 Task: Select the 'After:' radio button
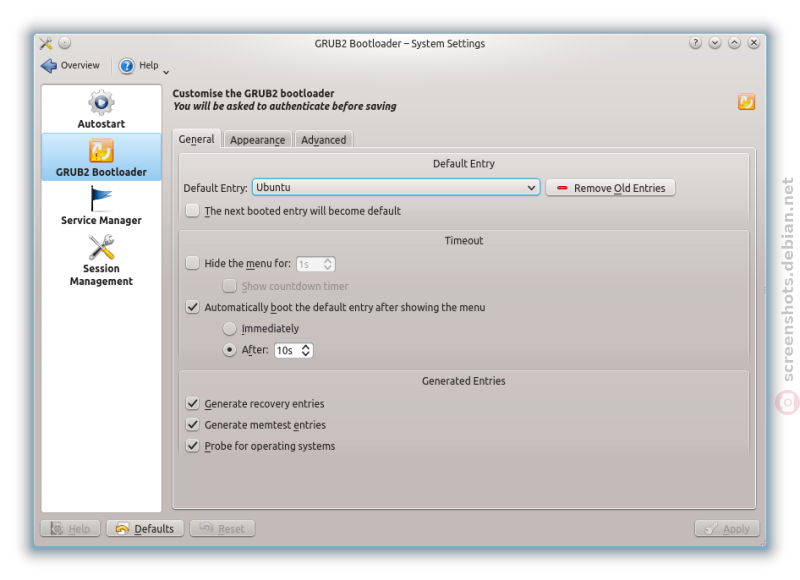point(230,350)
